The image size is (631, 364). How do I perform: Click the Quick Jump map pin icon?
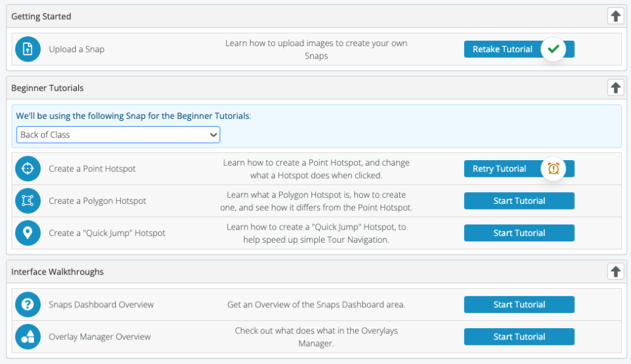click(x=27, y=233)
